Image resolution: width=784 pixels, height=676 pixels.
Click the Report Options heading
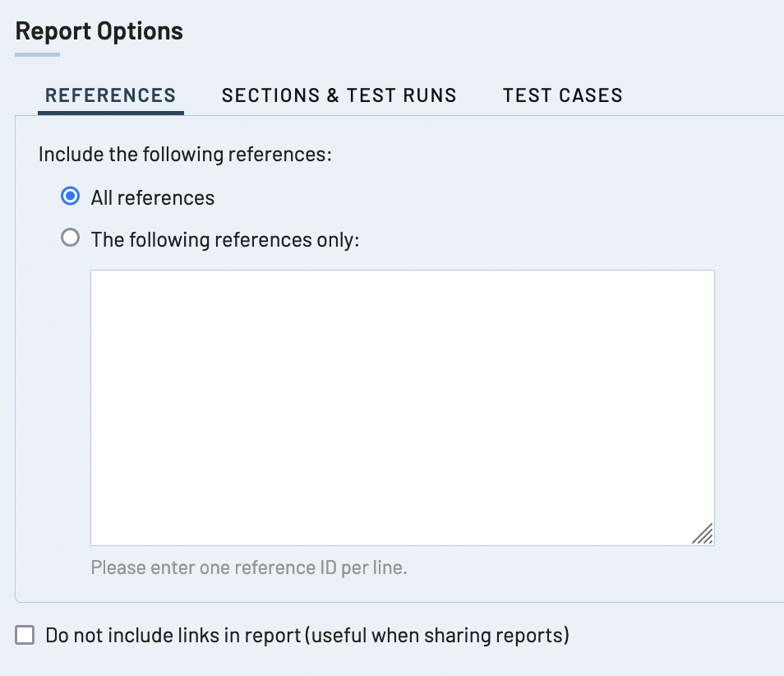[99, 30]
